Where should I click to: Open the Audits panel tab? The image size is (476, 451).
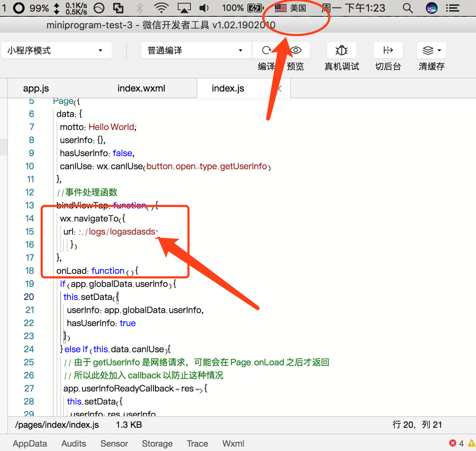[74, 443]
